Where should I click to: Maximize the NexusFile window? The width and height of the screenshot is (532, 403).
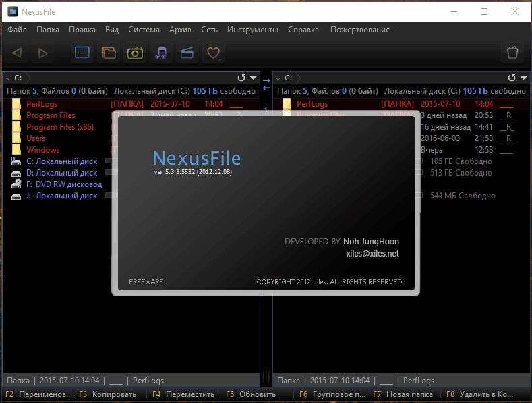tap(484, 11)
